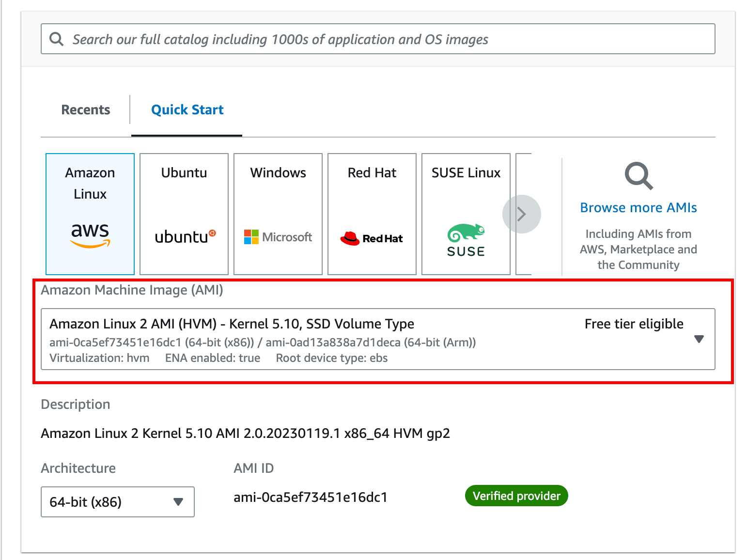Click the Including AMIs from AWS description text
Screen dimensions: 747x560
tap(638, 249)
